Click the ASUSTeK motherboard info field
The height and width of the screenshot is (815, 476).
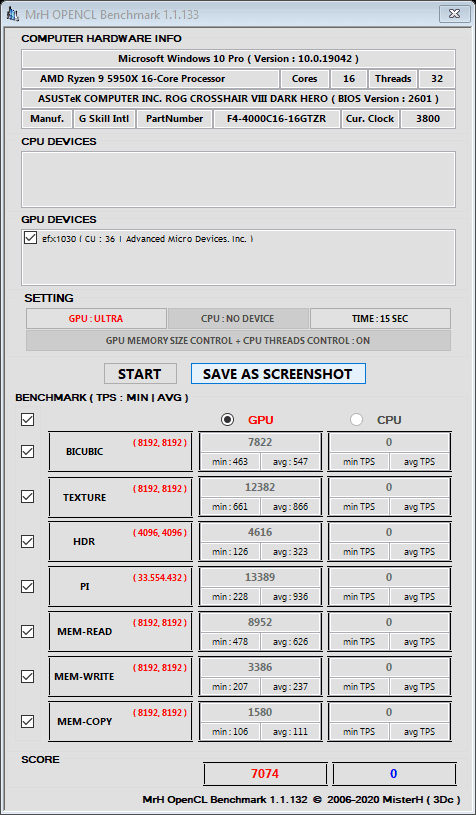(x=238, y=99)
